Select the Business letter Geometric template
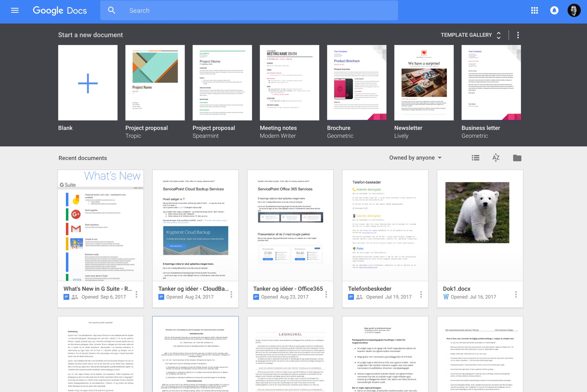Image resolution: width=587 pixels, height=392 pixels. 491,83
